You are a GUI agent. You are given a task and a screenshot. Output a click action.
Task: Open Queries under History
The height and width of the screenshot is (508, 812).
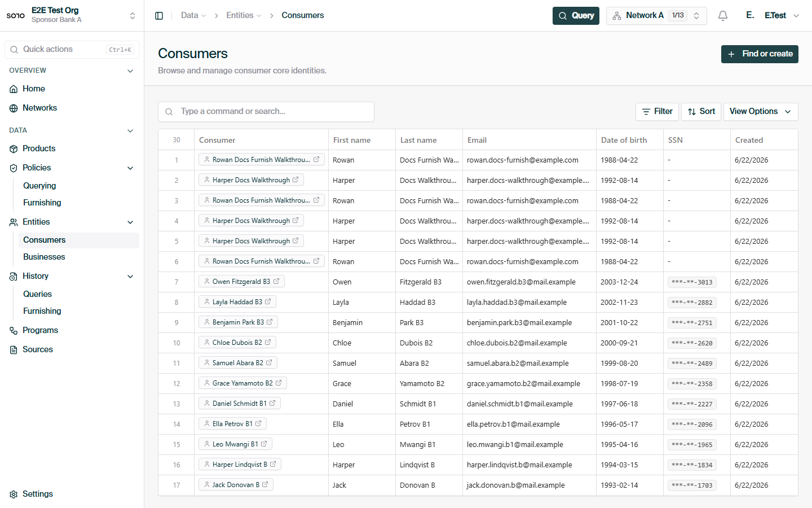pyautogui.click(x=79, y=294)
